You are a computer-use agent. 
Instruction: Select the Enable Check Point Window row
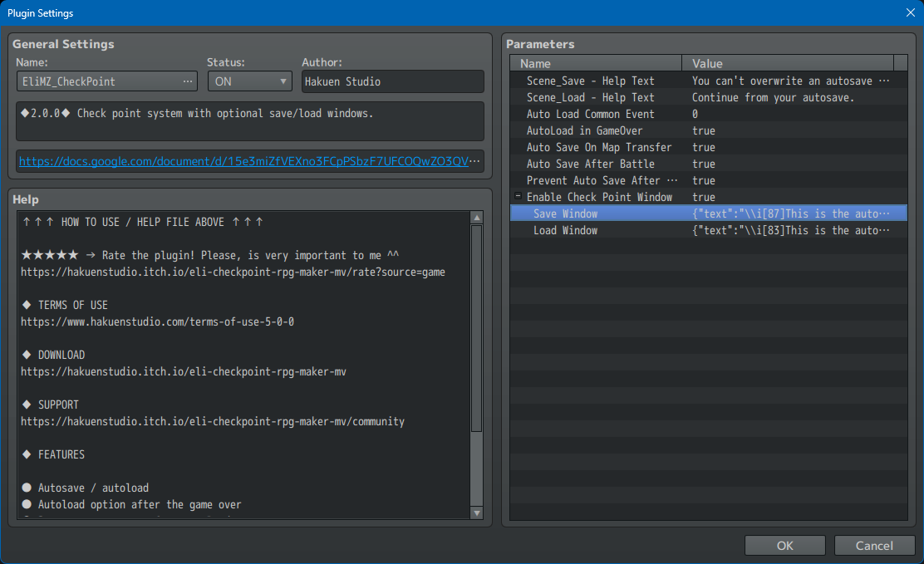tap(708, 197)
